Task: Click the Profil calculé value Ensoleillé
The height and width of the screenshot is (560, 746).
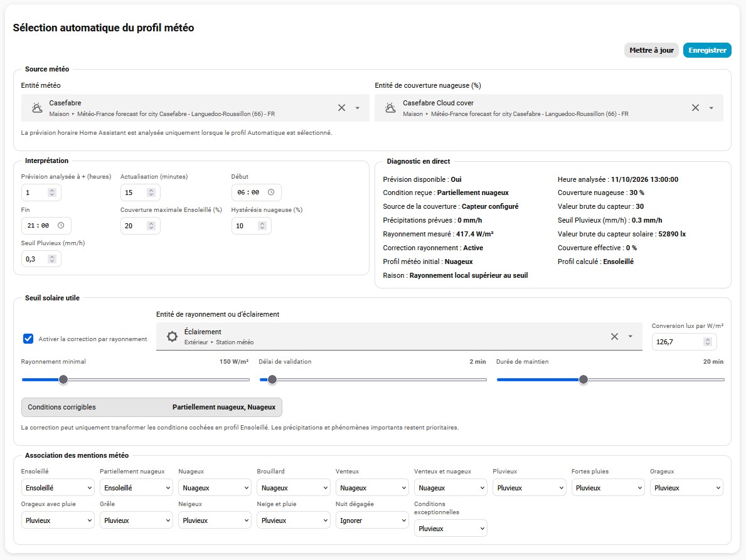Action: (618, 262)
